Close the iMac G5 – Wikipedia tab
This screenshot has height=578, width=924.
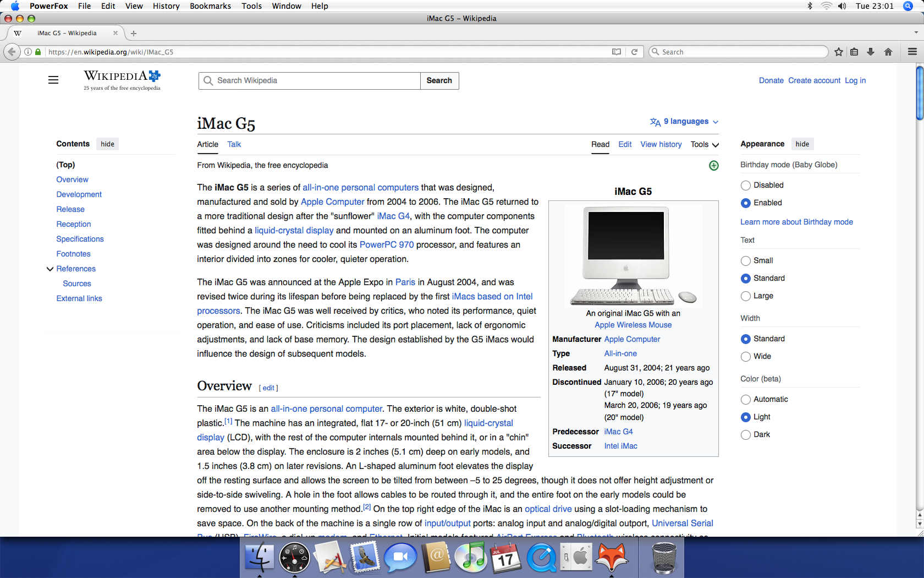point(116,33)
